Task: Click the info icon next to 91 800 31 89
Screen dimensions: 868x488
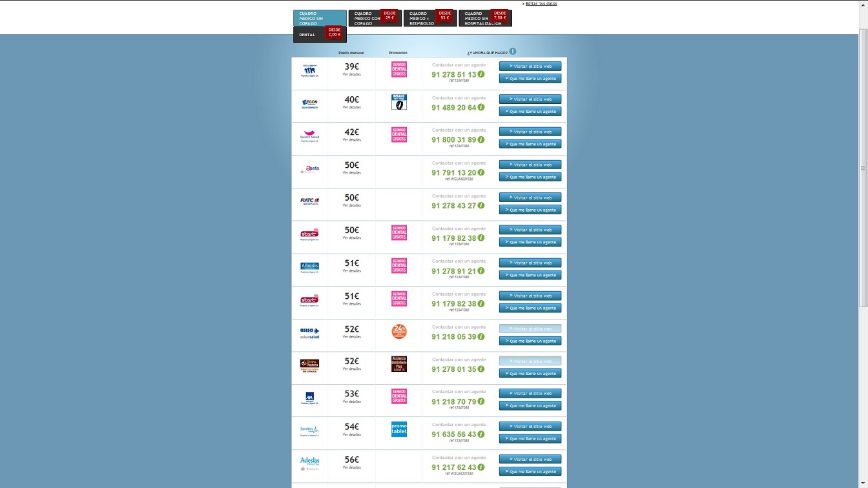Action: pyautogui.click(x=481, y=139)
